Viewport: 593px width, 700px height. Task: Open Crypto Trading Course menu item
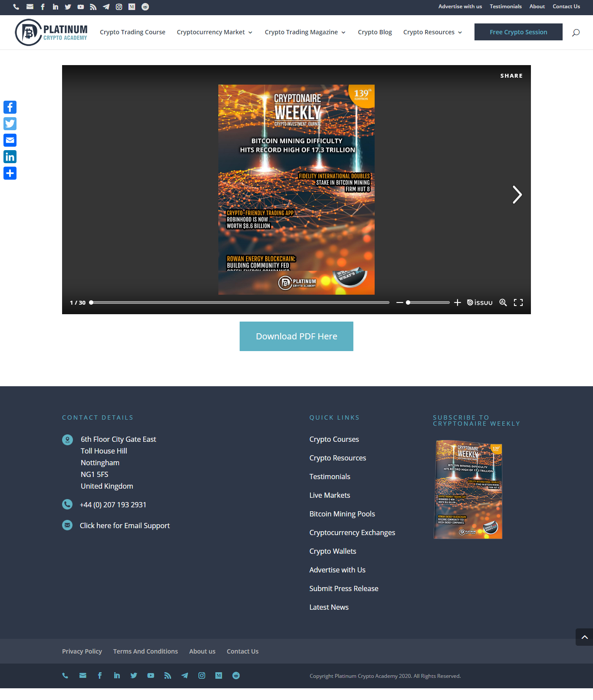[132, 32]
